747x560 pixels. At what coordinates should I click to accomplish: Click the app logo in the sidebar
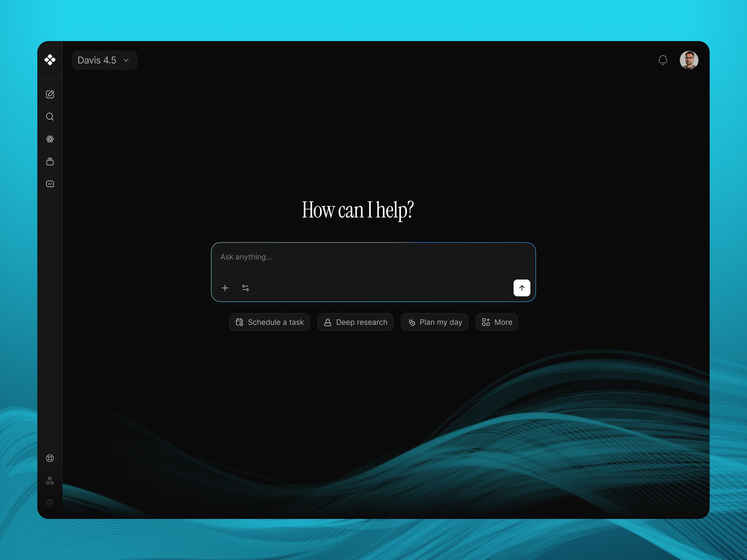(x=50, y=60)
